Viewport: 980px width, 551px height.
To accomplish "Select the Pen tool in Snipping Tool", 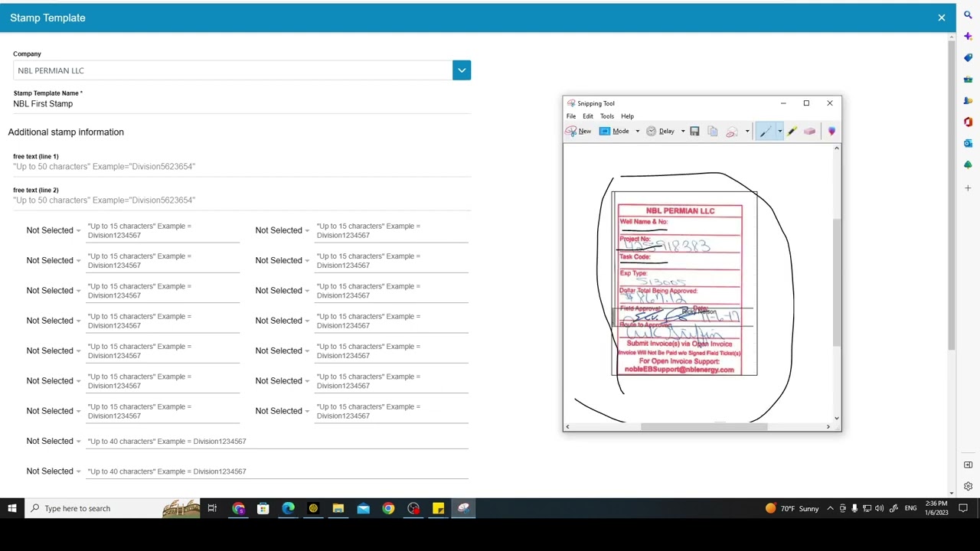I will pyautogui.click(x=766, y=131).
